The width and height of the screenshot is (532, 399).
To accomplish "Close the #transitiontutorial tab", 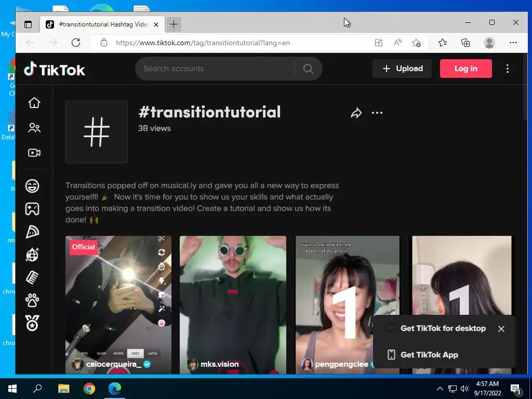I will [x=156, y=24].
